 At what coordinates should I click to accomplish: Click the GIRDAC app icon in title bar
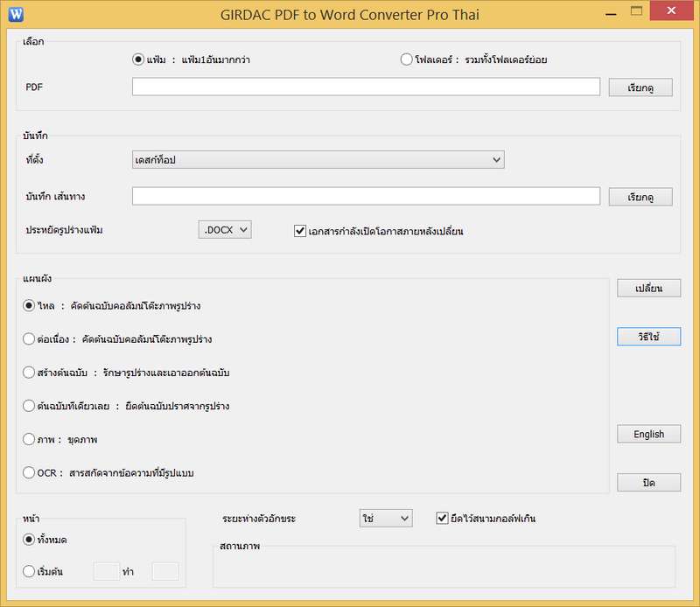pyautogui.click(x=15, y=14)
